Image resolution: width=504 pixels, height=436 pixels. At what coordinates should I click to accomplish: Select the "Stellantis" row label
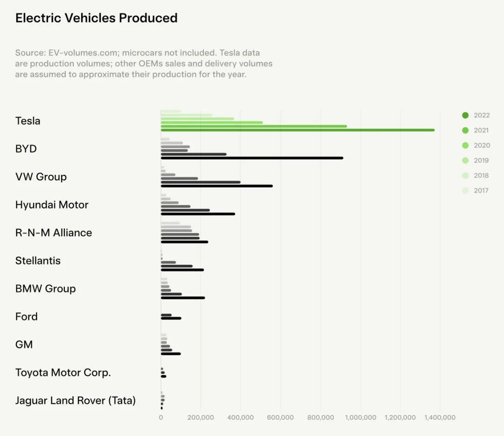38,261
